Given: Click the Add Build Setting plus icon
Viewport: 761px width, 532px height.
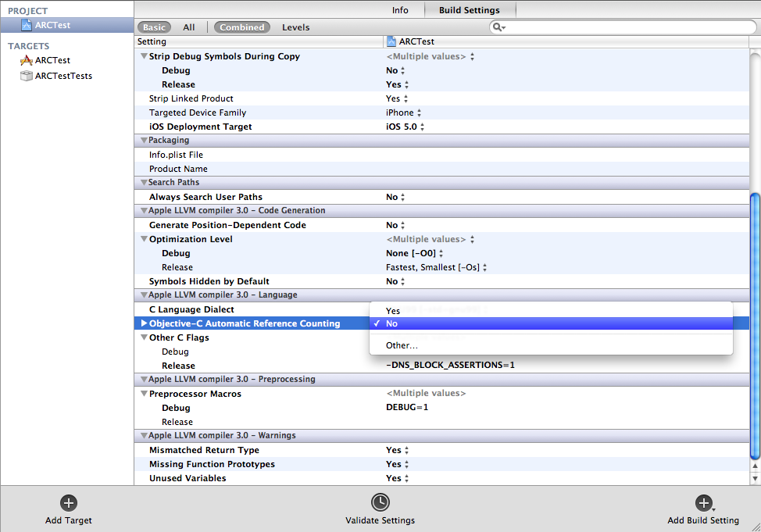Looking at the screenshot, I should pos(704,503).
